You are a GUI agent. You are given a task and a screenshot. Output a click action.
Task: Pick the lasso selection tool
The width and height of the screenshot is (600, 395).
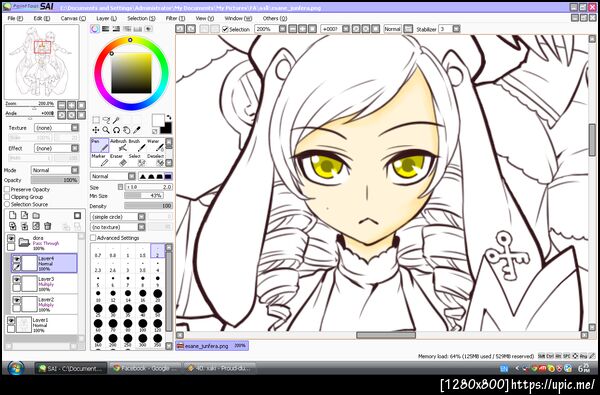click(x=106, y=120)
